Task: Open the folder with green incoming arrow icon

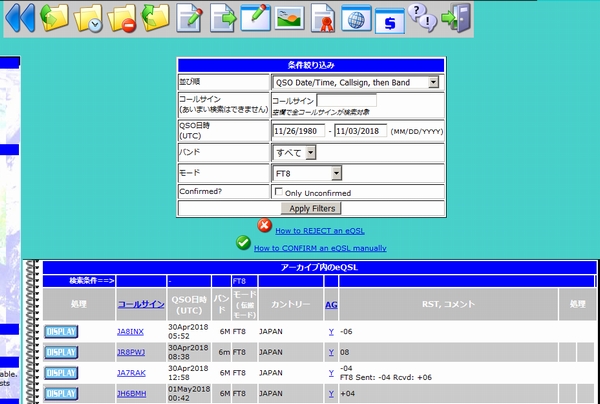Action: [x=54, y=18]
